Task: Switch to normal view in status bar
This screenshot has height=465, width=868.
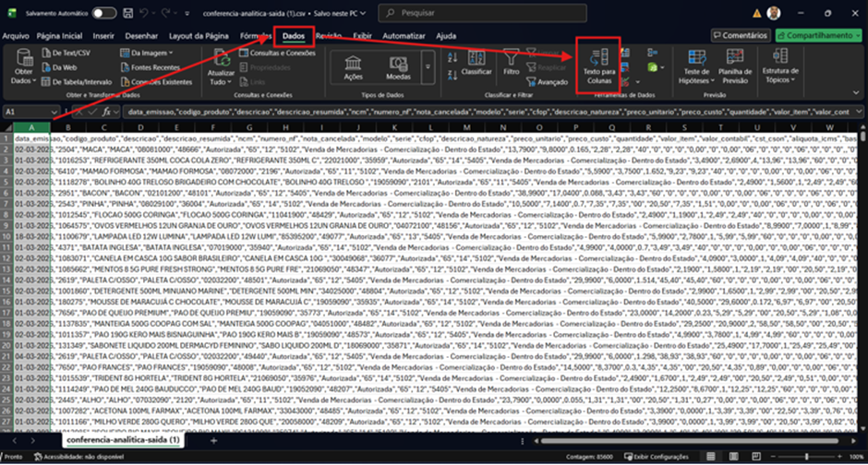Action: pos(711,457)
